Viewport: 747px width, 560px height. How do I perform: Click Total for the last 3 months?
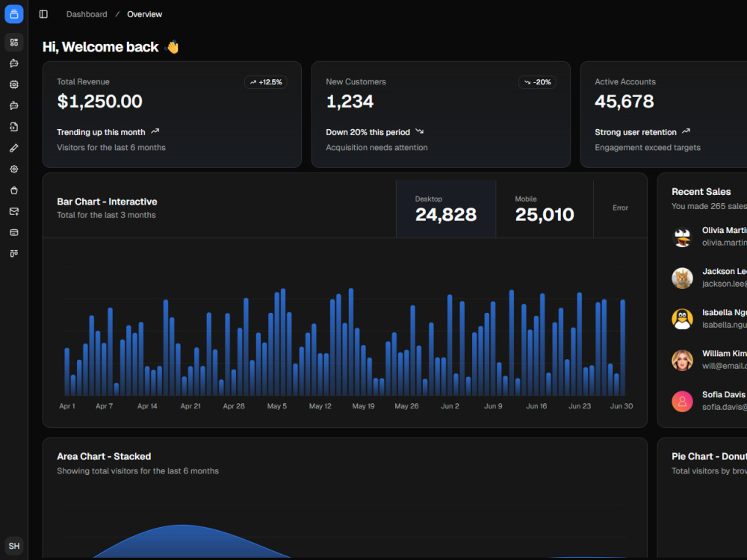pyautogui.click(x=106, y=215)
